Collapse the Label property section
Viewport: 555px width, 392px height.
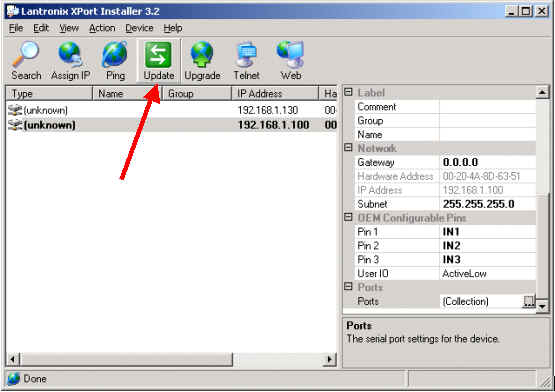(x=348, y=92)
